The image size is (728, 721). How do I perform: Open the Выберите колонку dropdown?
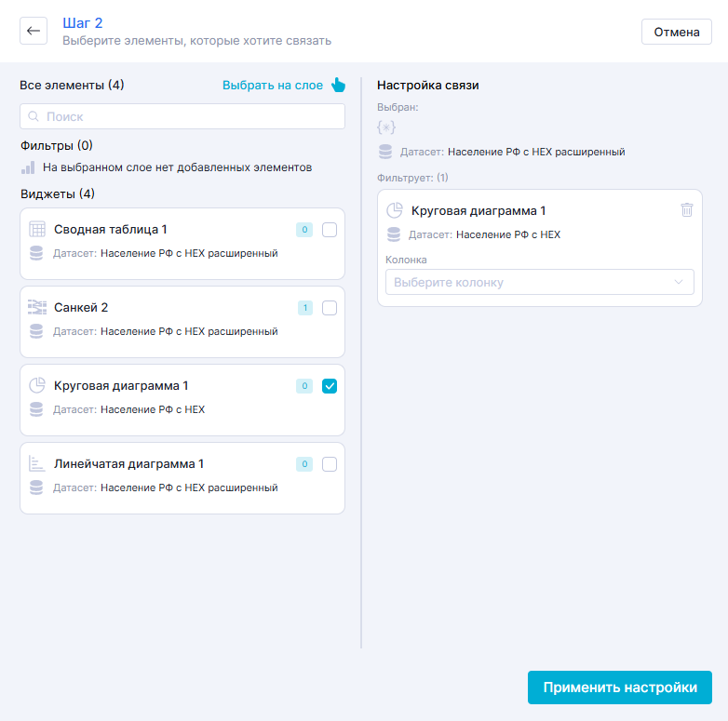pyautogui.click(x=531, y=282)
